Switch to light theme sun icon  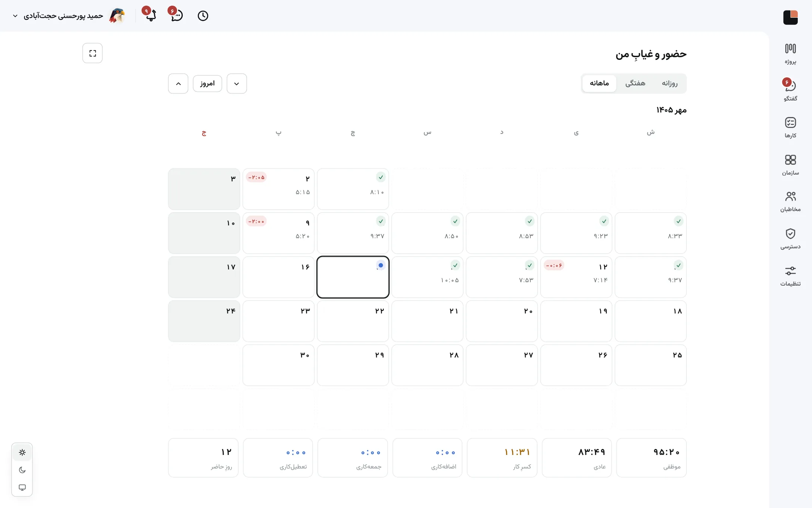coord(22,452)
